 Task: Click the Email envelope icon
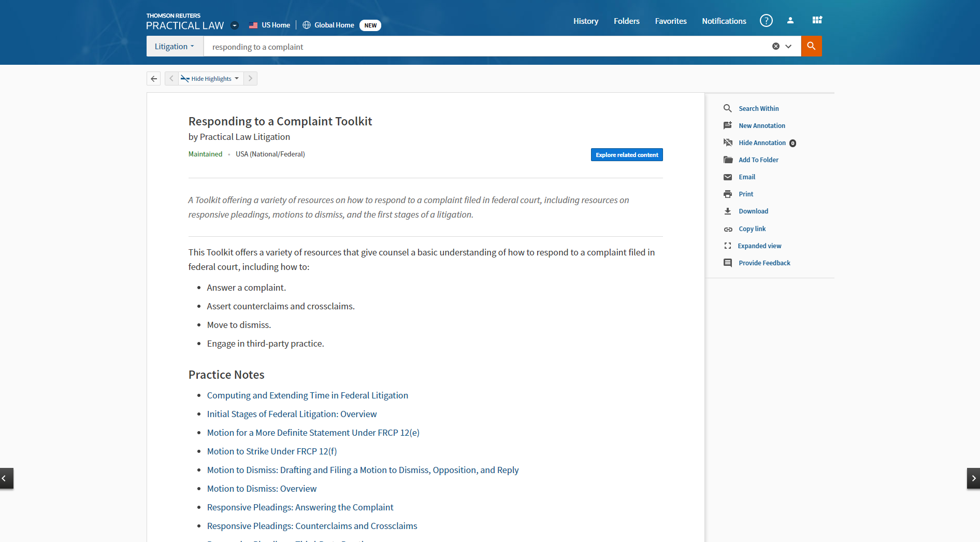point(728,177)
